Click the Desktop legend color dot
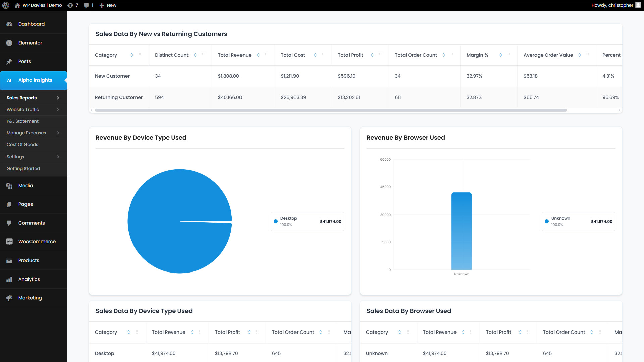This screenshot has width=644, height=362. click(276, 221)
